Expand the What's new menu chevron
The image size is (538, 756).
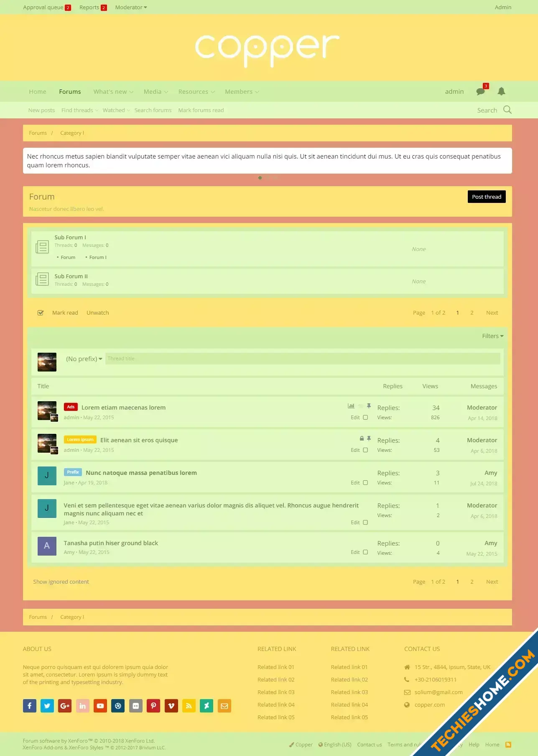(131, 92)
